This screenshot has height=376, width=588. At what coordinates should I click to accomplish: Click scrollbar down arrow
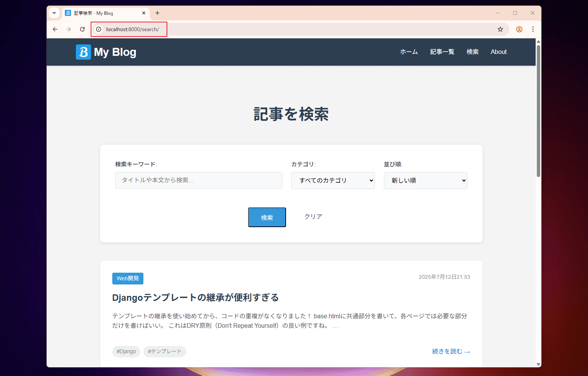point(538,364)
